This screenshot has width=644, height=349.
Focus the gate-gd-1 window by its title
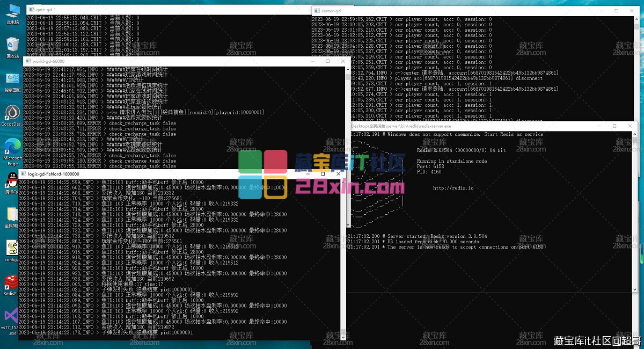point(46,10)
